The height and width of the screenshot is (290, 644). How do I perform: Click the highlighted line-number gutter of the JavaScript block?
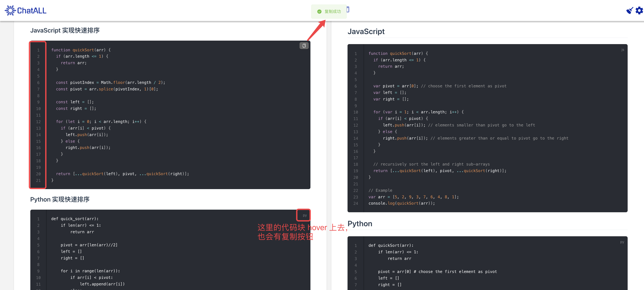point(38,114)
